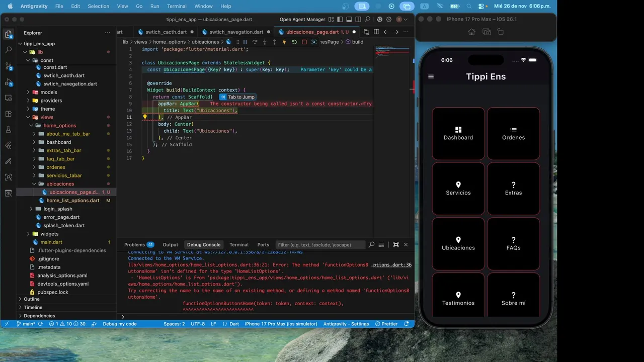Take simulator screenshot with camera icon
The image size is (644, 362).
(487, 32)
